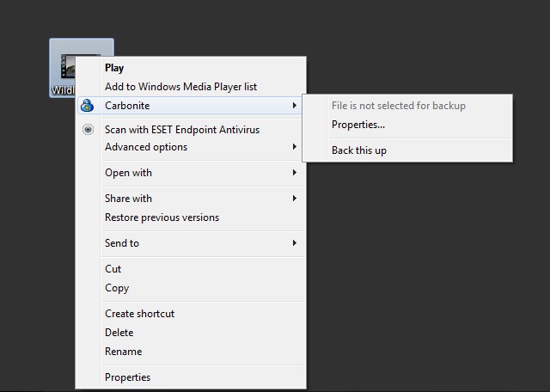This screenshot has height=392, width=550.
Task: Open the Share with entry
Action: click(x=128, y=199)
